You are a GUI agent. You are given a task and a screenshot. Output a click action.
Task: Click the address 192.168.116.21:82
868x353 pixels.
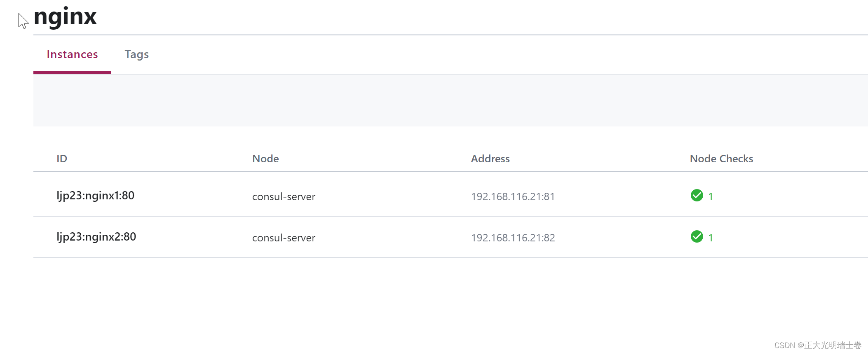[513, 238]
